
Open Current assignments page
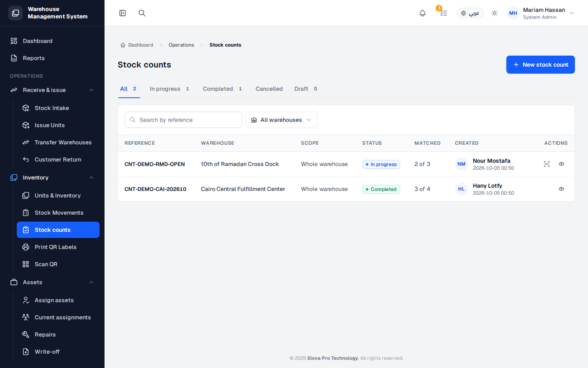tap(58, 317)
